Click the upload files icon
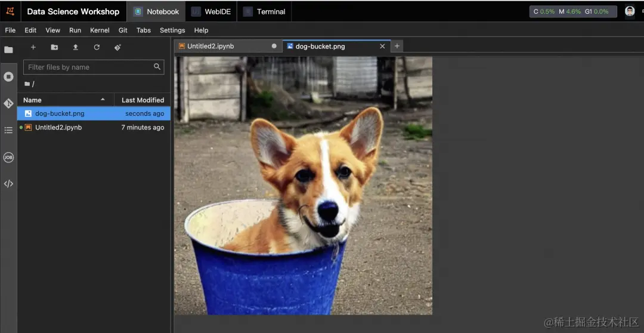Viewport: 644px width, 333px height. 76,47
